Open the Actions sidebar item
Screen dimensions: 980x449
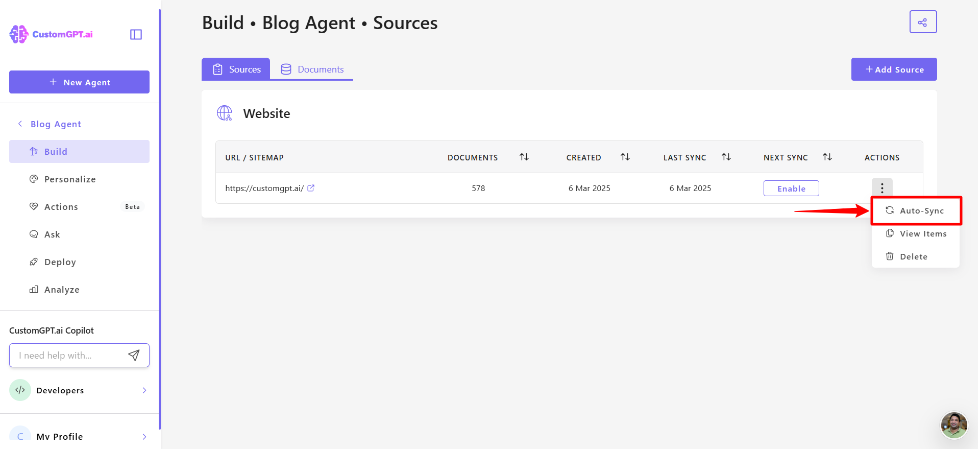(79, 206)
